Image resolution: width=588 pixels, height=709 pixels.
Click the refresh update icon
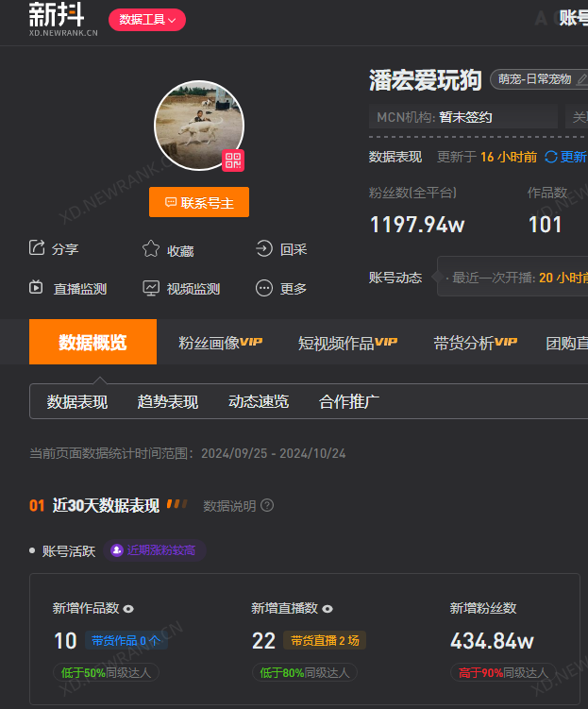pos(550,157)
